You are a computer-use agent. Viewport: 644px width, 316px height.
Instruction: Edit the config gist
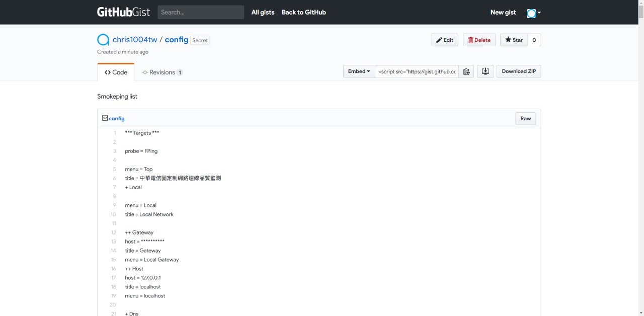(444, 40)
